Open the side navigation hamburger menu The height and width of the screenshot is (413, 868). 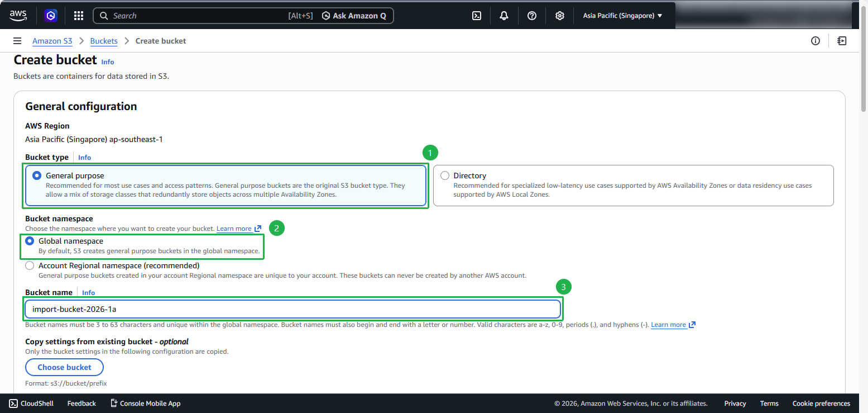pos(17,41)
